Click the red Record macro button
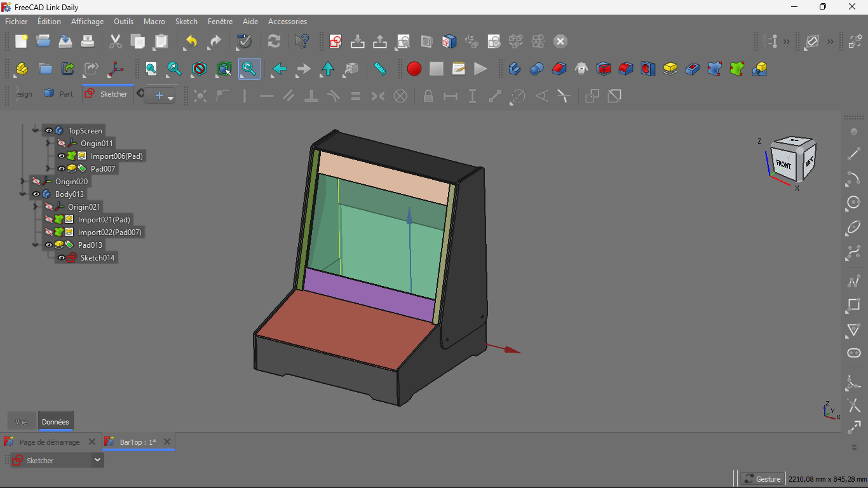This screenshot has height=488, width=868. pos(414,69)
